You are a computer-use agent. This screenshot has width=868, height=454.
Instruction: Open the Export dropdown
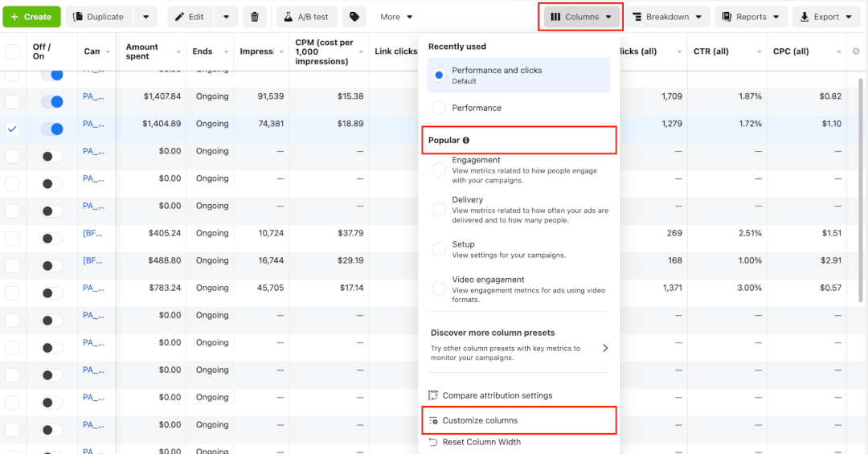[x=826, y=17]
